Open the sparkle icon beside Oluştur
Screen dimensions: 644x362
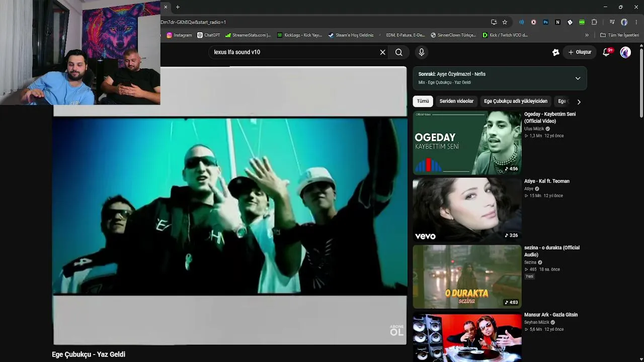pos(555,52)
